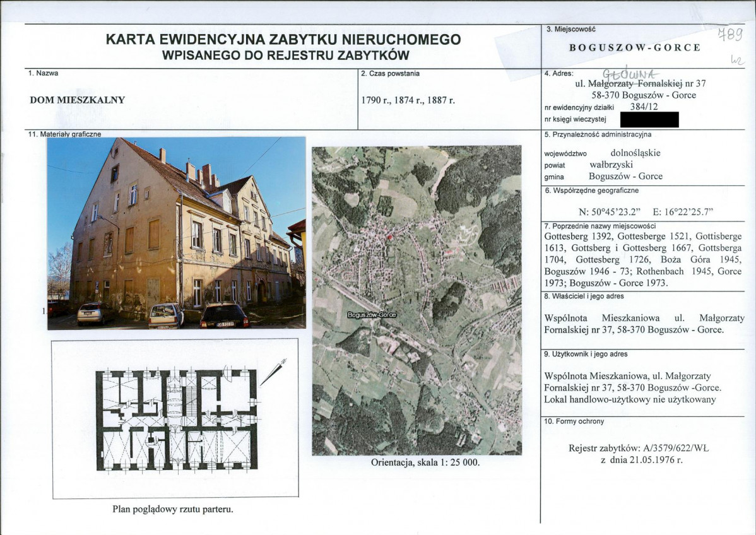
Task: Click 'Lokal handlowo-użytkowy nie użytkowany'
Action: click(x=630, y=399)
